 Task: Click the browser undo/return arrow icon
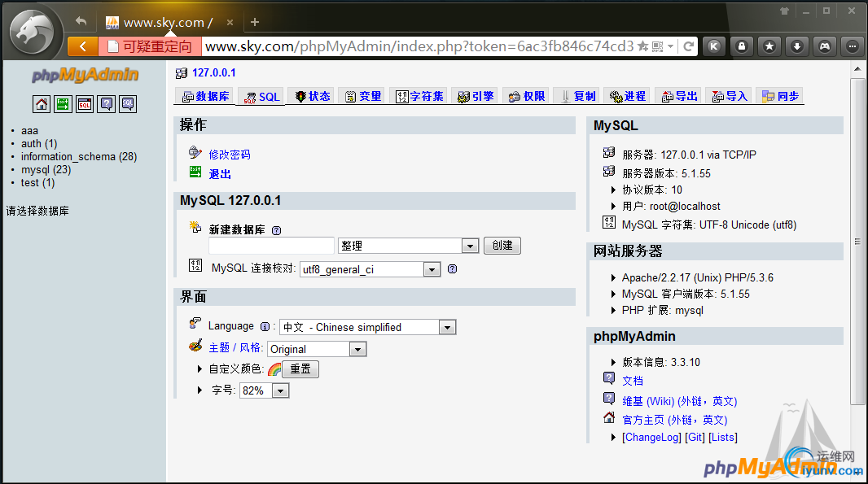click(81, 22)
